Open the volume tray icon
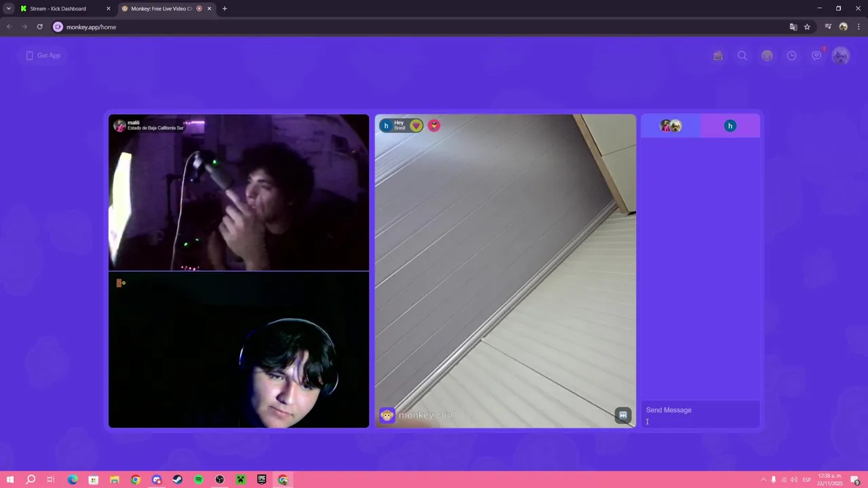This screenshot has width=868, height=488. (794, 480)
